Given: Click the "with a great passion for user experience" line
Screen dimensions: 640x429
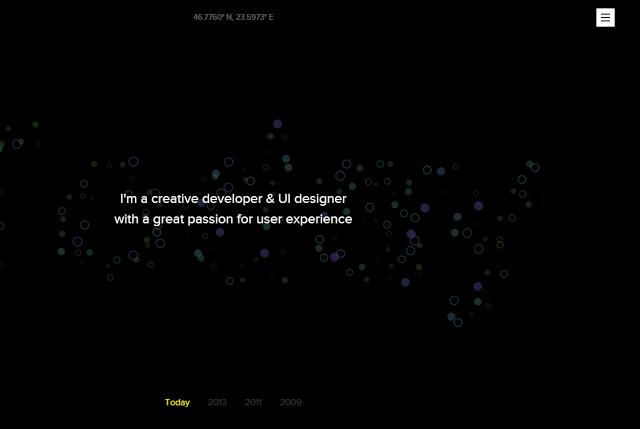Looking at the screenshot, I should point(233,219).
